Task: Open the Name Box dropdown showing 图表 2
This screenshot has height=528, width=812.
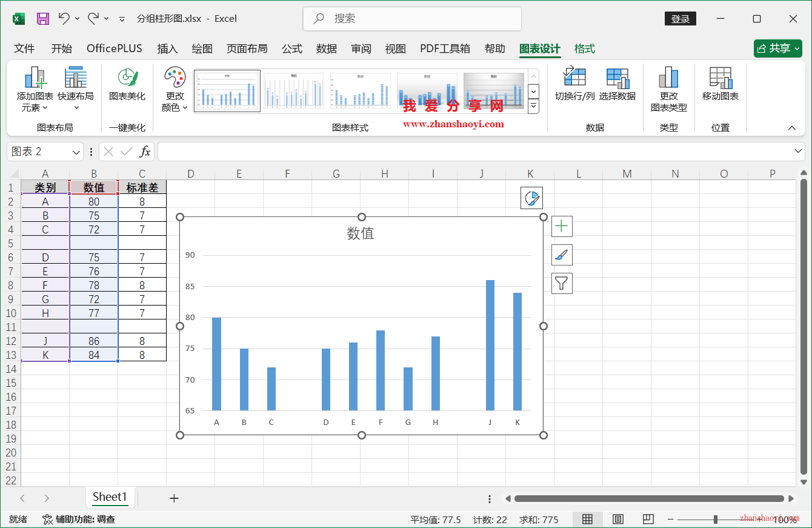Action: click(76, 151)
